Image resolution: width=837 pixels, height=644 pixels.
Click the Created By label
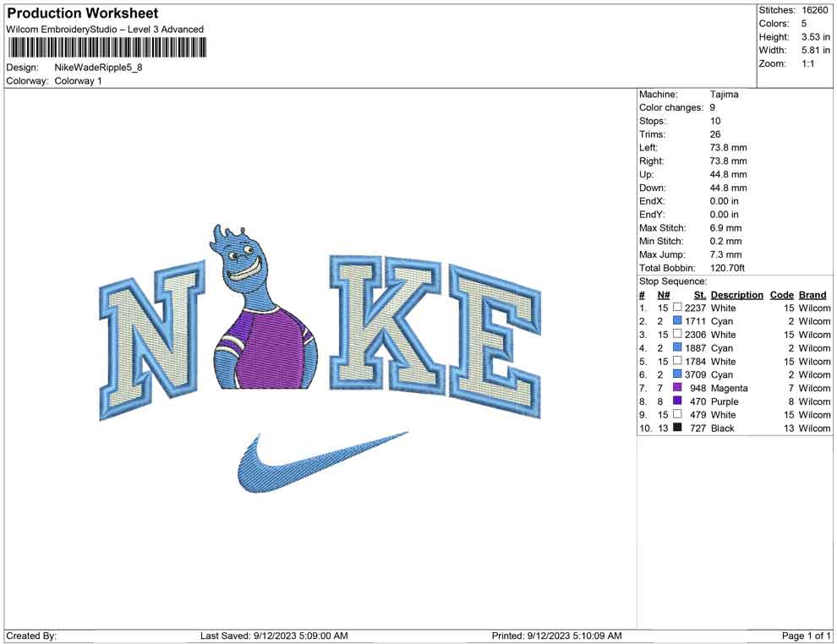(31, 636)
